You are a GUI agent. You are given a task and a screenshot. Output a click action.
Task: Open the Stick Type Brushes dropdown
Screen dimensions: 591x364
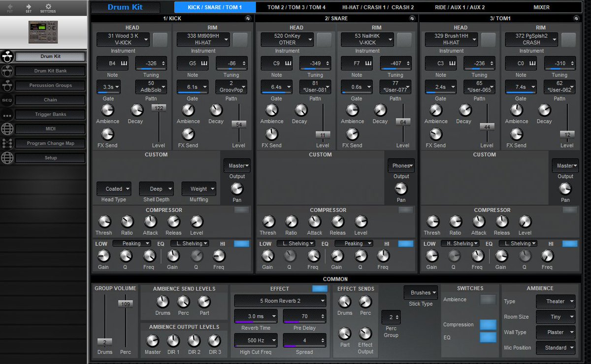point(421,293)
